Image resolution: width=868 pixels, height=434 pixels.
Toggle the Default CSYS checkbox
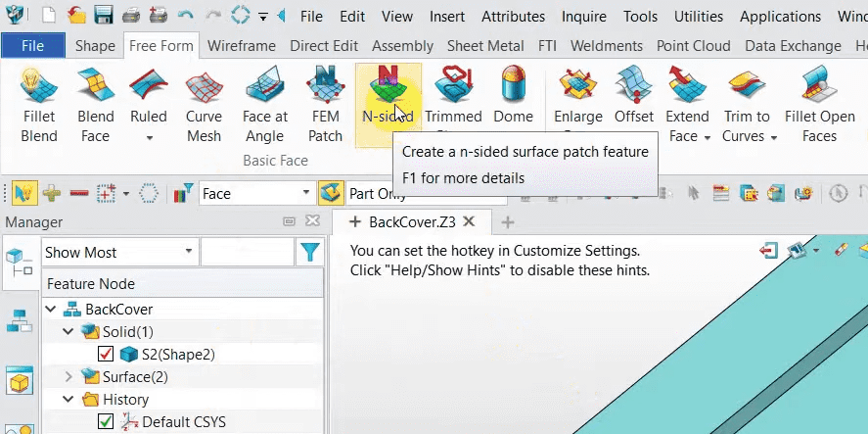pos(107,422)
